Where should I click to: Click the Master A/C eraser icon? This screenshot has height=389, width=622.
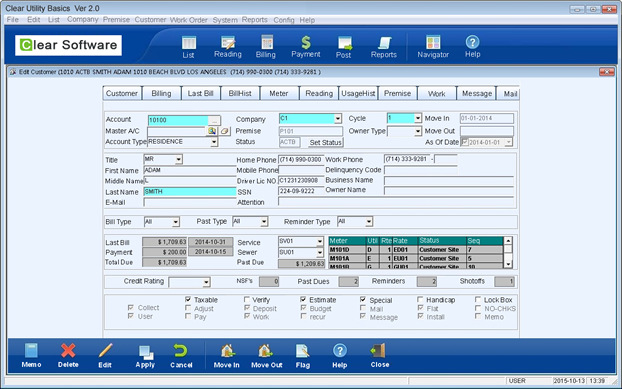pos(225,131)
